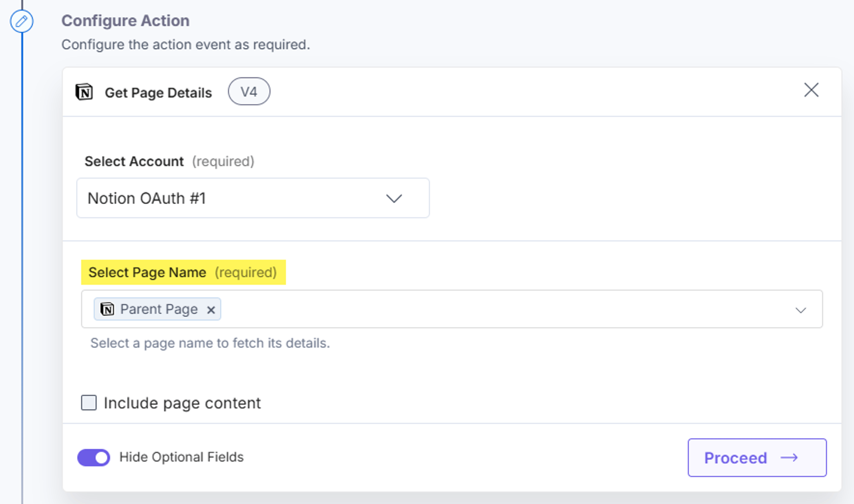Click the pencil edit step icon
This screenshot has height=504, width=854.
coord(22,21)
